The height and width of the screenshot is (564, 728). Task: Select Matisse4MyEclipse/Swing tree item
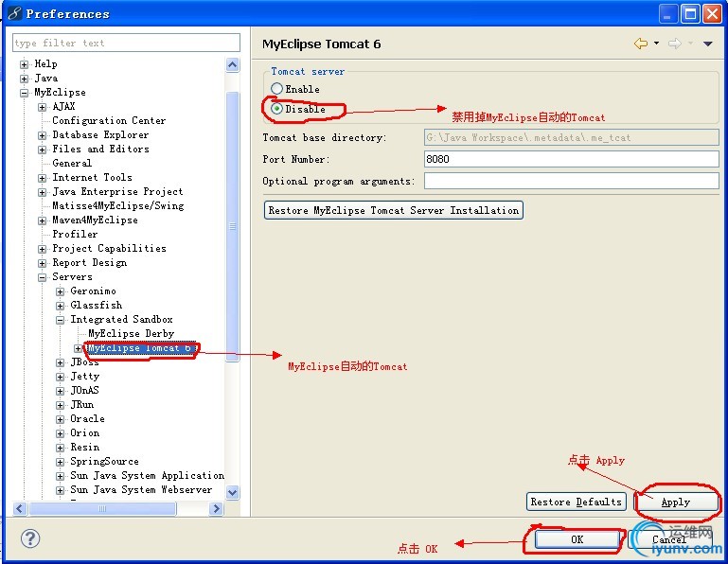(x=118, y=205)
